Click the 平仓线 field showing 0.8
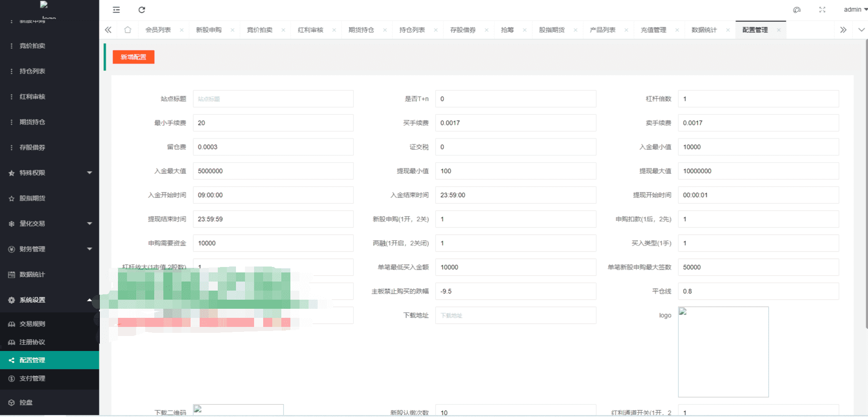This screenshot has width=868, height=420. pos(758,292)
